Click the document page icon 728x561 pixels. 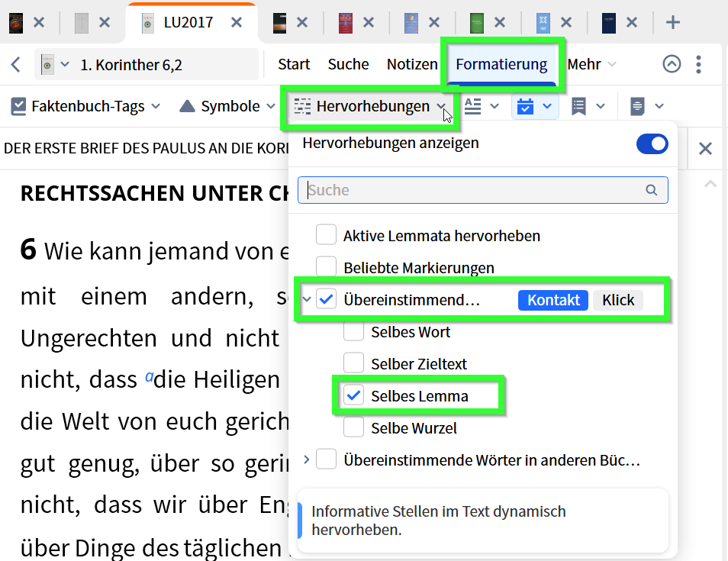637,106
